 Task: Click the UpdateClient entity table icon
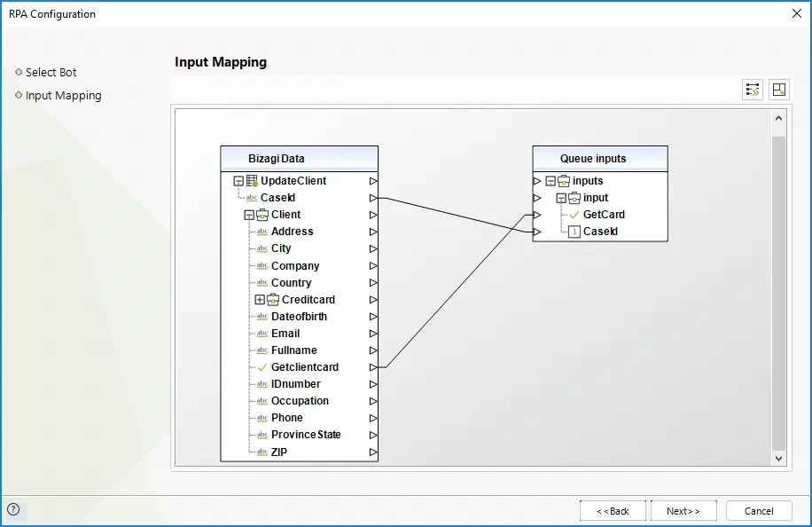(252, 181)
